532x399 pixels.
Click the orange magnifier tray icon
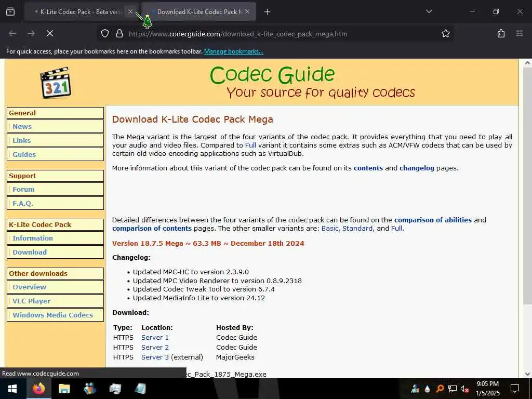(x=440, y=389)
